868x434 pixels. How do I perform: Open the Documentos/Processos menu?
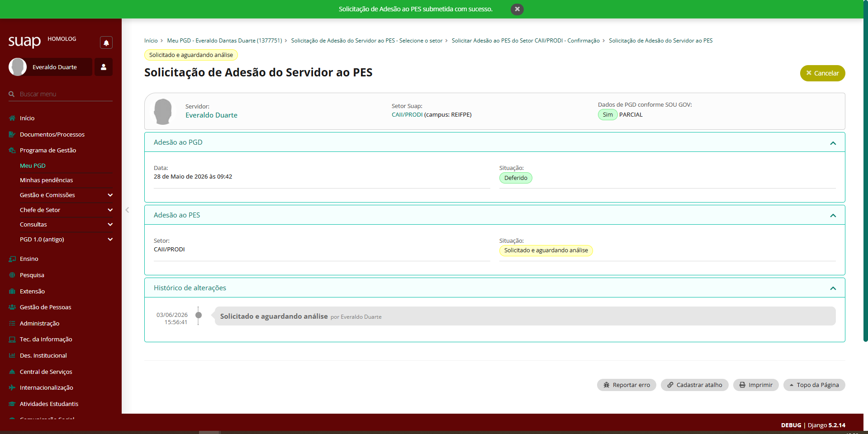[x=52, y=134]
